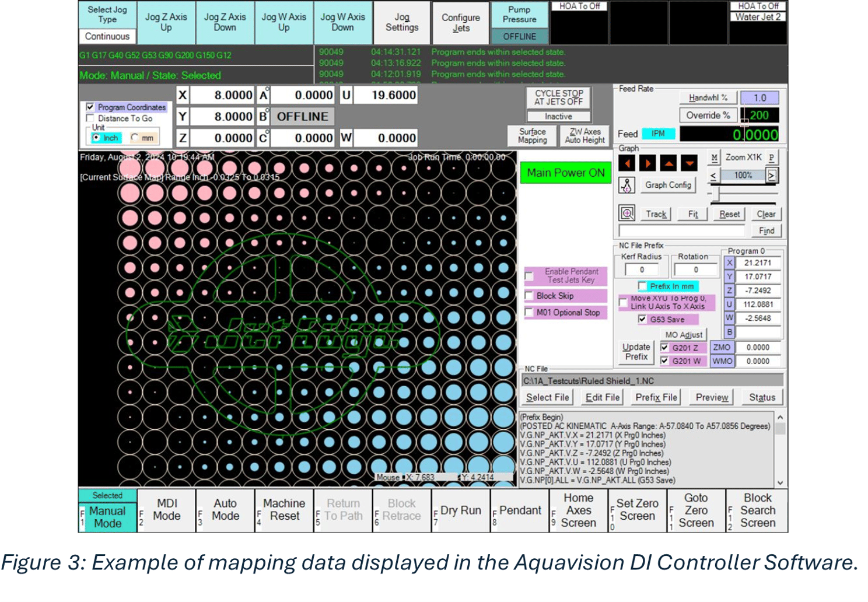Image resolution: width=868 pixels, height=602 pixels.
Task: Click the NC file listing scrollbar down arrow
Action: pos(780,482)
